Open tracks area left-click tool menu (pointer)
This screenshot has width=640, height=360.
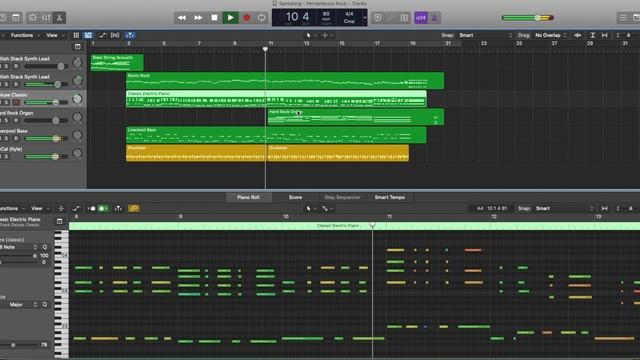[x=311, y=36]
